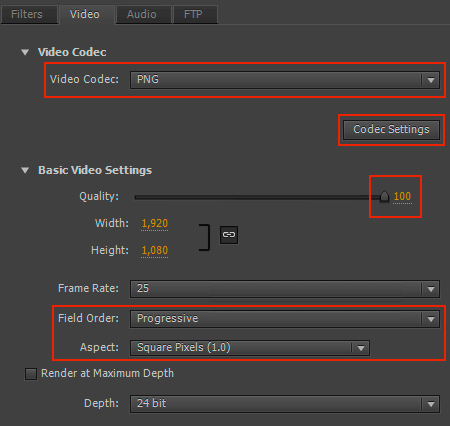Enable Render at Maximum Depth checkbox
This screenshot has width=450, height=426.
pyautogui.click(x=31, y=374)
